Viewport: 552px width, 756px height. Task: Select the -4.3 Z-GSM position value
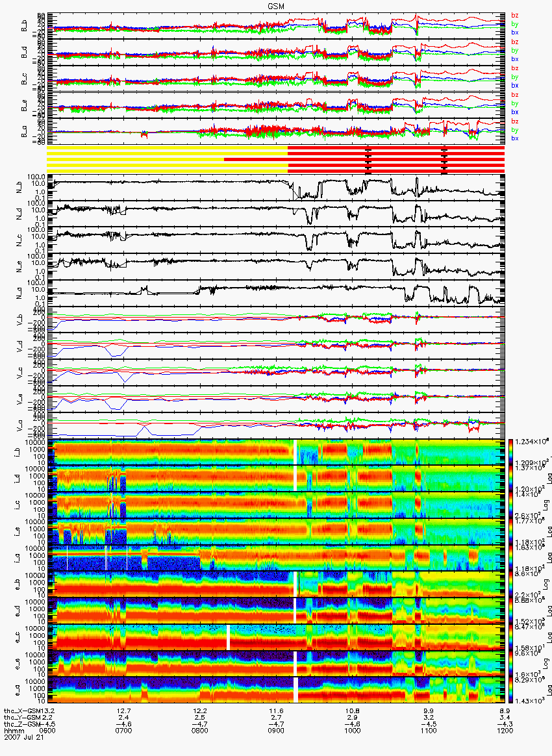pyautogui.click(x=505, y=724)
